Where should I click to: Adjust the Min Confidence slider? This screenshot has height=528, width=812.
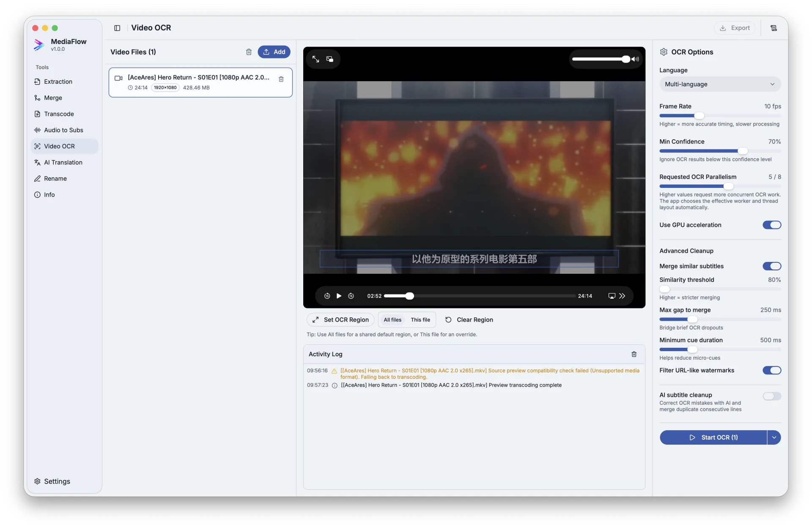click(x=720, y=151)
